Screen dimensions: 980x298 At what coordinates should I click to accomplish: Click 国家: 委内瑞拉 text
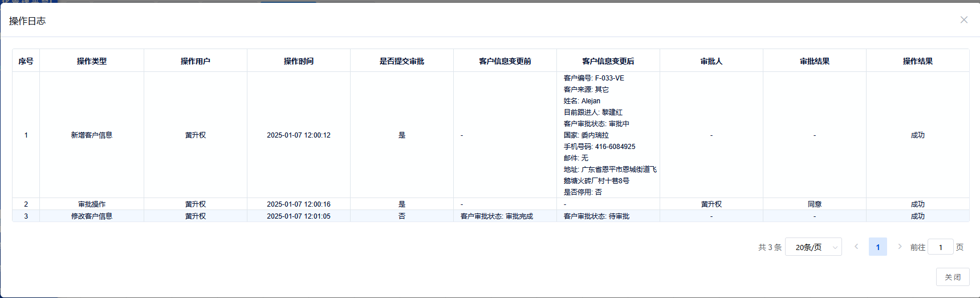586,135
